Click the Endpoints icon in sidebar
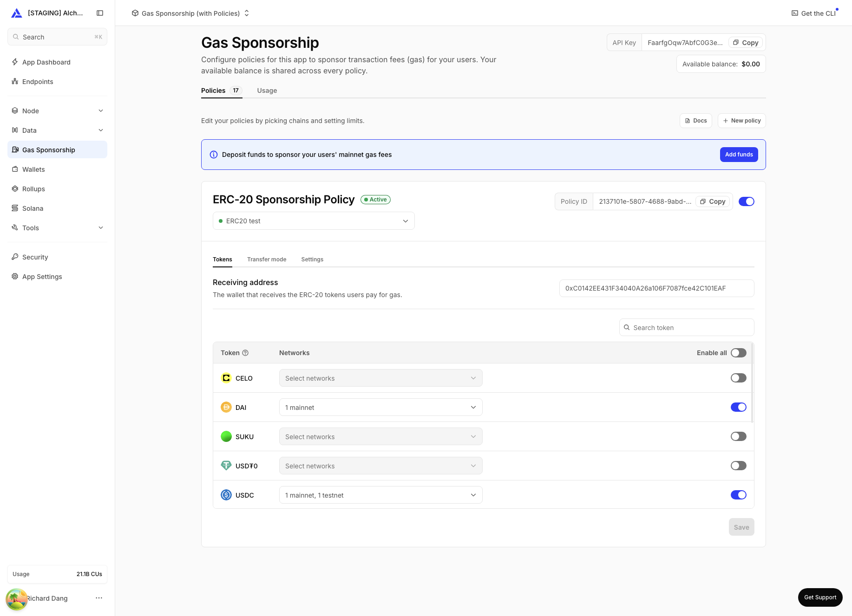Screen dimensions: 852x616 15,81
